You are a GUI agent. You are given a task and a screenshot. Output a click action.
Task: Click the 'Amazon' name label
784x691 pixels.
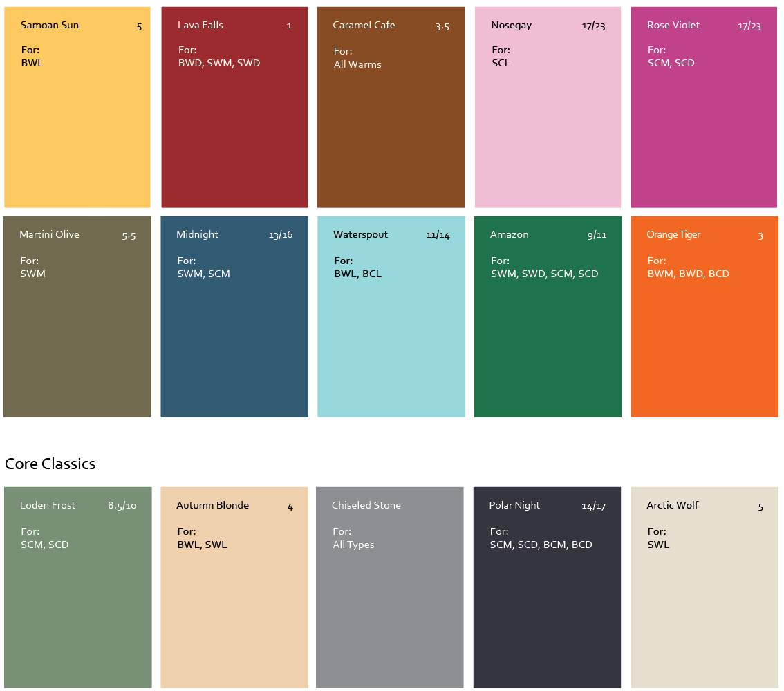(x=509, y=234)
